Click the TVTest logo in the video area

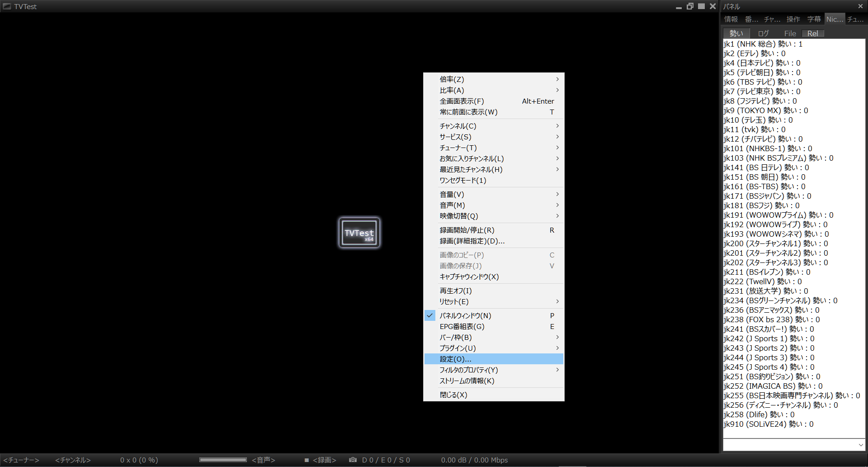pos(359,233)
